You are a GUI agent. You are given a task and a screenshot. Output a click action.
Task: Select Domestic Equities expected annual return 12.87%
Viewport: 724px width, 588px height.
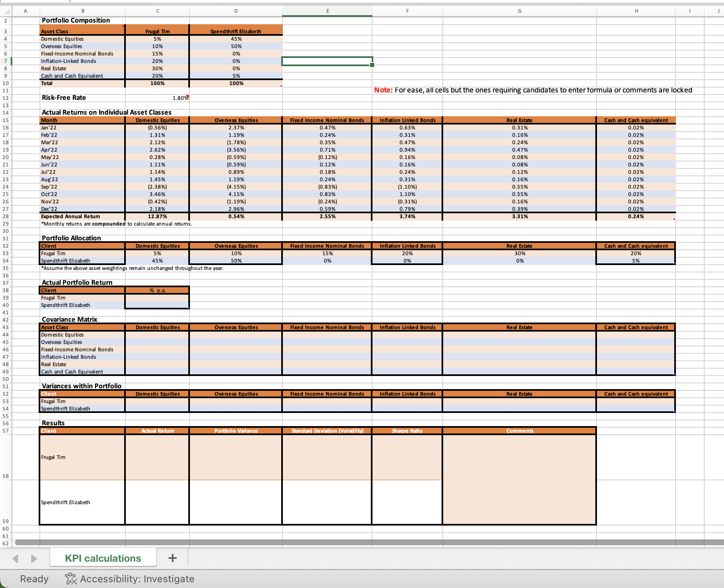157,216
